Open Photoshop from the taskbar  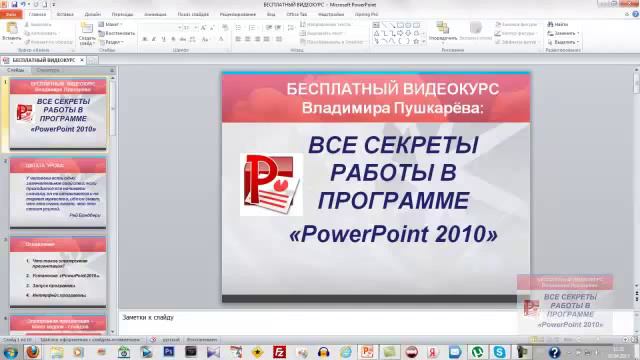[x=169, y=352]
